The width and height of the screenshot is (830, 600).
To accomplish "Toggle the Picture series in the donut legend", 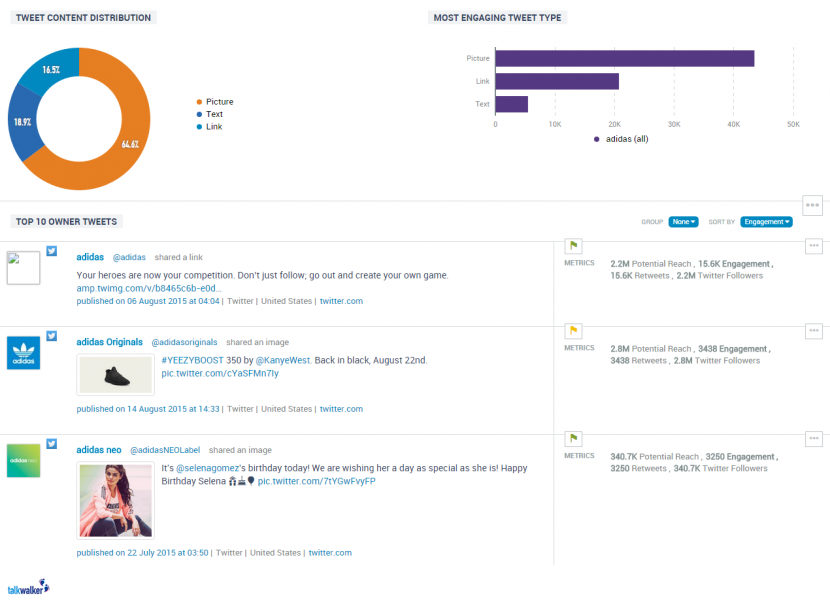I will pos(215,102).
